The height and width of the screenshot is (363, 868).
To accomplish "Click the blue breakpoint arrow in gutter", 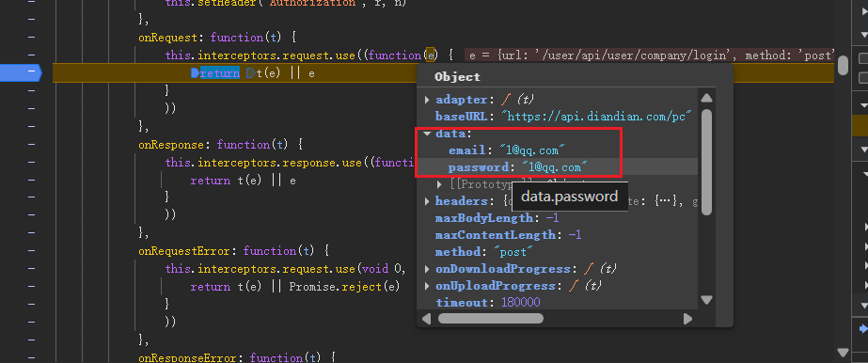I will click(x=21, y=72).
